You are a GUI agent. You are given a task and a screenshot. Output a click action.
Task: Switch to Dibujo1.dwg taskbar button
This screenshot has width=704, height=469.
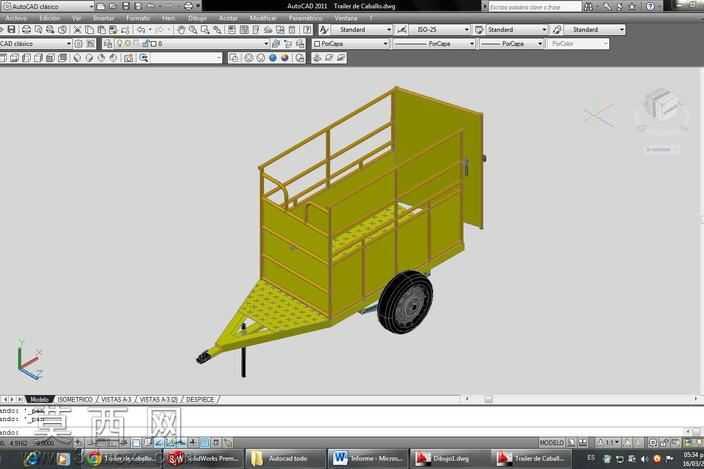[449, 459]
